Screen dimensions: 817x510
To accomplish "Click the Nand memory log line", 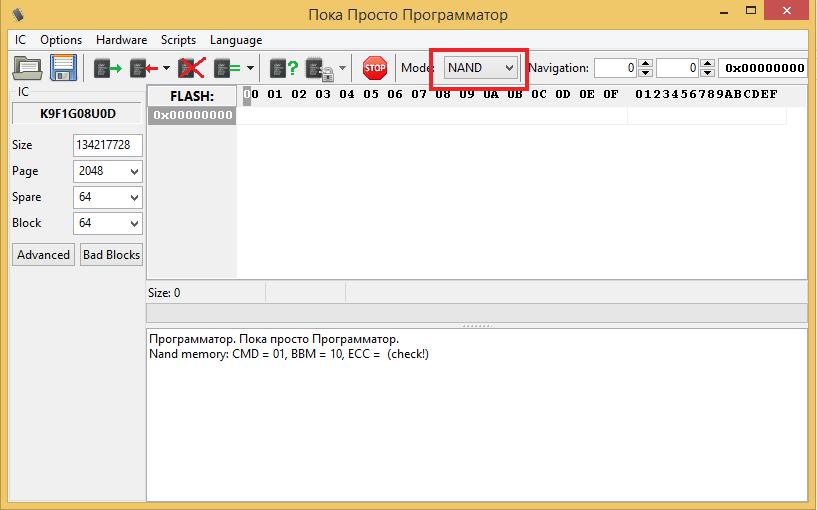I will 289,354.
